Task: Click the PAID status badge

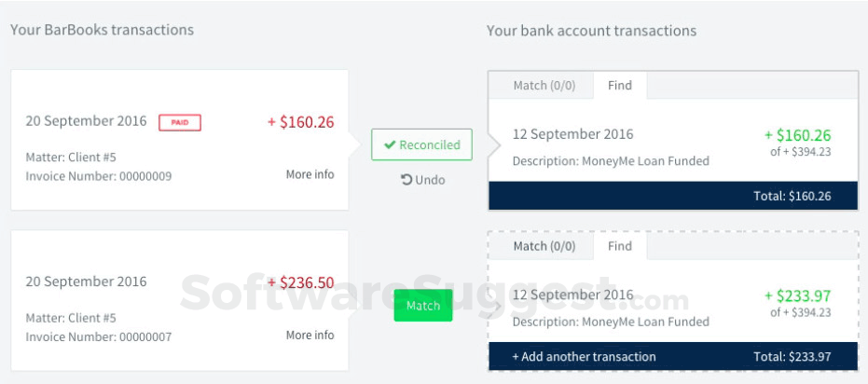Action: (180, 122)
